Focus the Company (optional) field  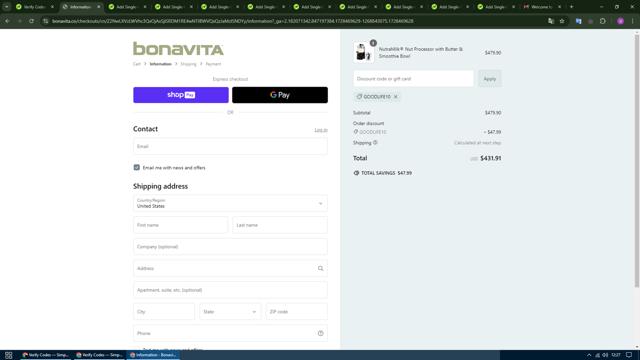pyautogui.click(x=230, y=247)
